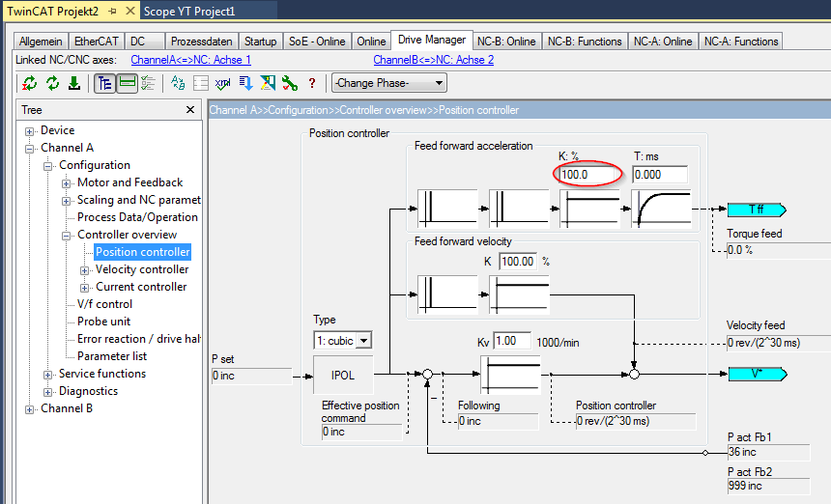Click the P act Fb1 value field
831x504 pixels.
pos(768,452)
